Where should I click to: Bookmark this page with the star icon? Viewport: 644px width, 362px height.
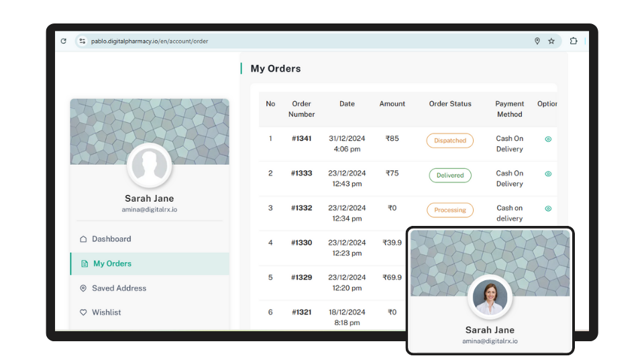coord(551,41)
